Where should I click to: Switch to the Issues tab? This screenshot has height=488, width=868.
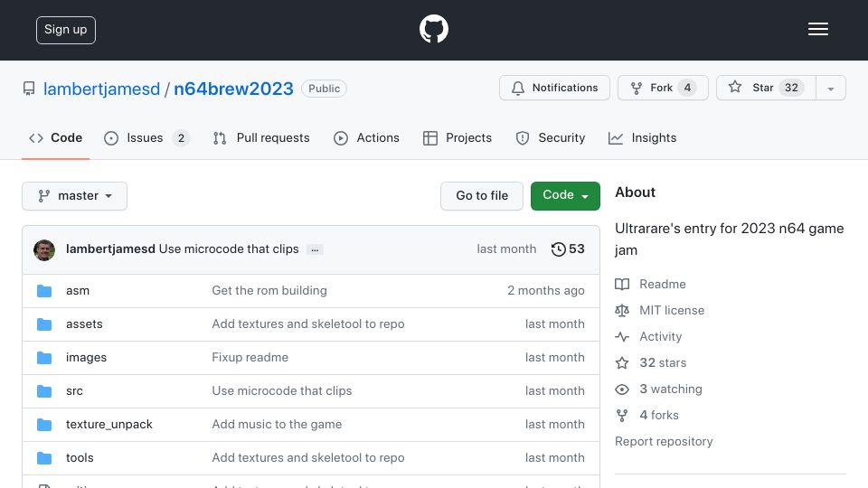coord(146,137)
